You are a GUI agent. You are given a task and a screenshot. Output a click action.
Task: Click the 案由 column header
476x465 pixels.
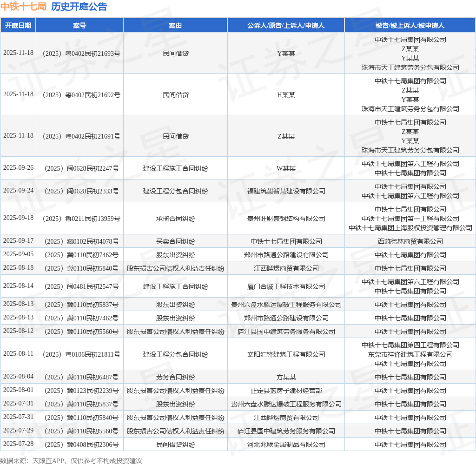[175, 26]
